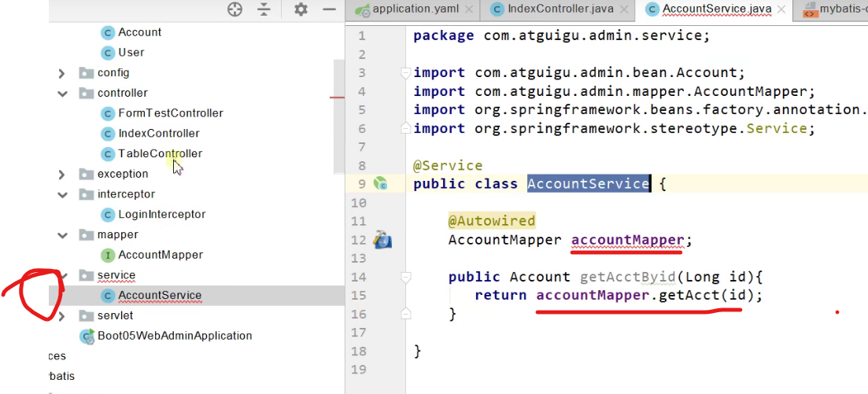The image size is (868, 394).
Task: Open the mybatis config tab
Action: click(x=830, y=10)
